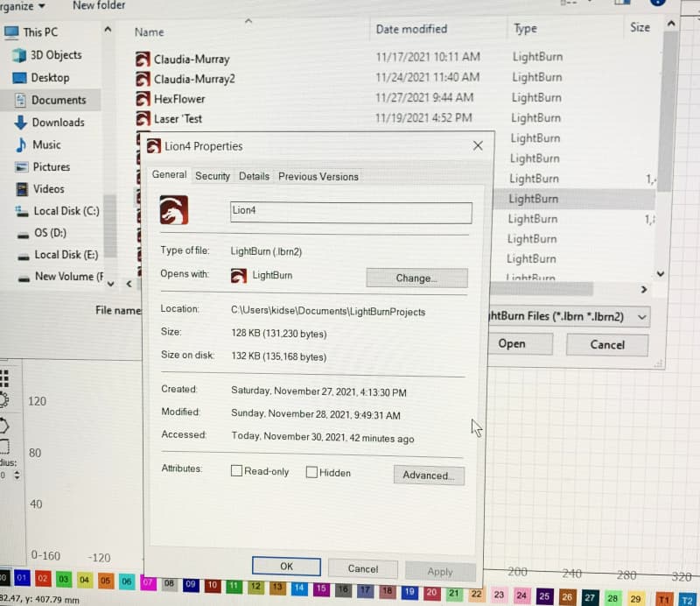
Task: Open the This PC icon in navigation pane
Action: [x=11, y=32]
